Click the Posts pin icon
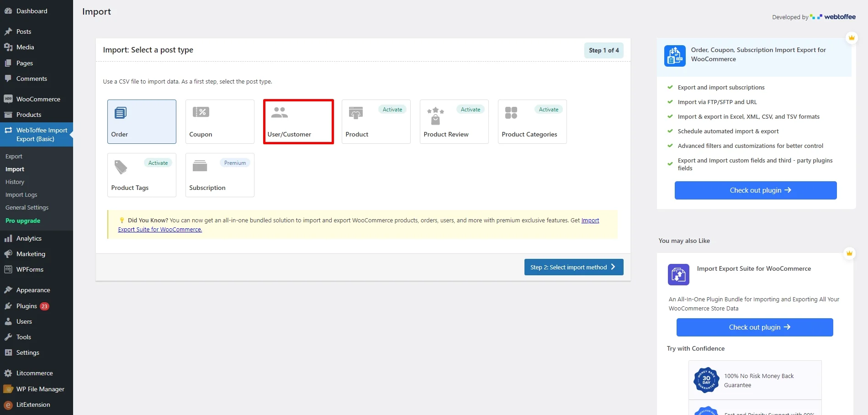The width and height of the screenshot is (868, 415). pyautogui.click(x=8, y=32)
